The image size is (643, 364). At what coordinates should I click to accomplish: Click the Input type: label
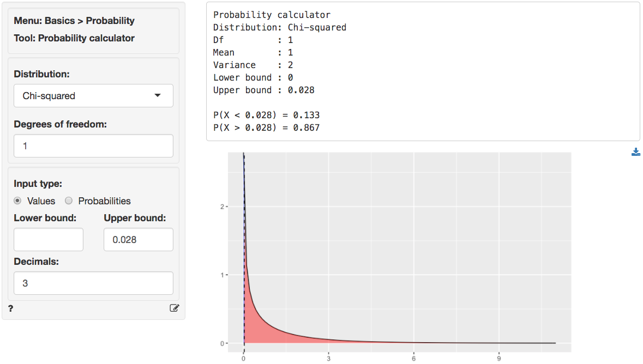click(38, 184)
